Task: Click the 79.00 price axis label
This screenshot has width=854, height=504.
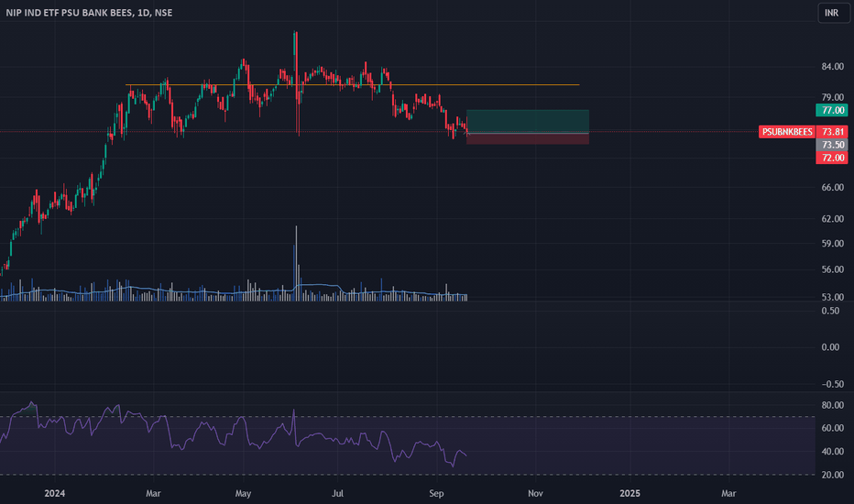Action: (x=832, y=97)
